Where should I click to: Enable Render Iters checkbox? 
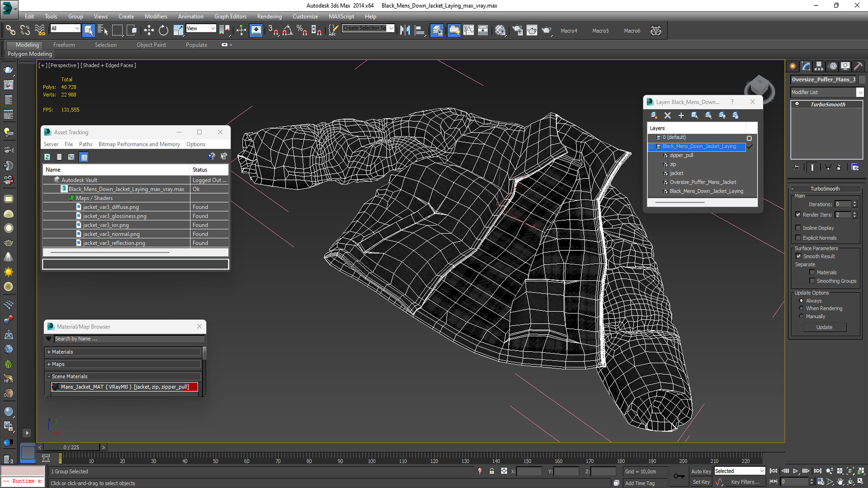coord(798,215)
